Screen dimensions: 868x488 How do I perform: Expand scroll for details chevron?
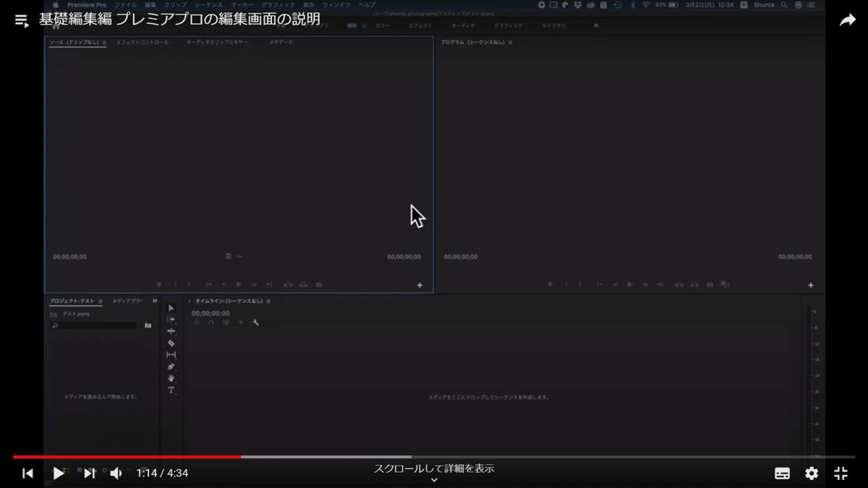click(434, 480)
